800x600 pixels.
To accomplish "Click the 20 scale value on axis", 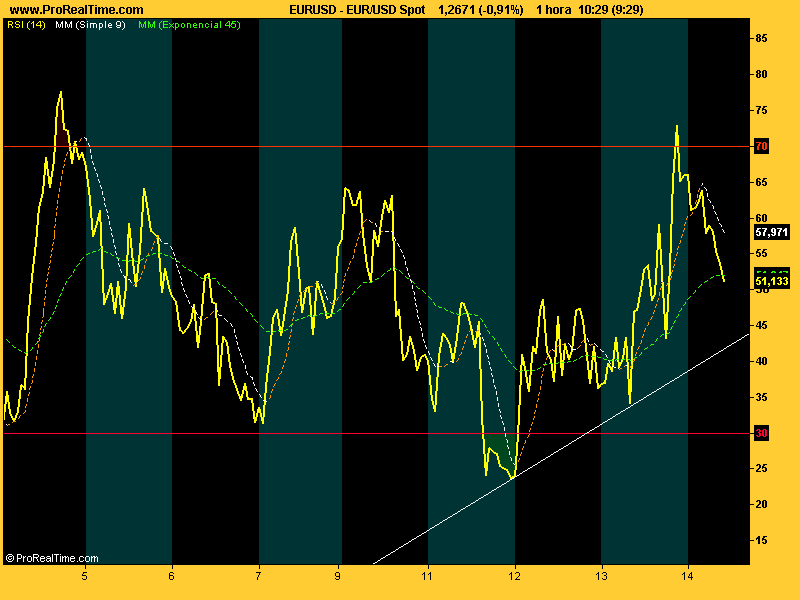I will 761,504.
